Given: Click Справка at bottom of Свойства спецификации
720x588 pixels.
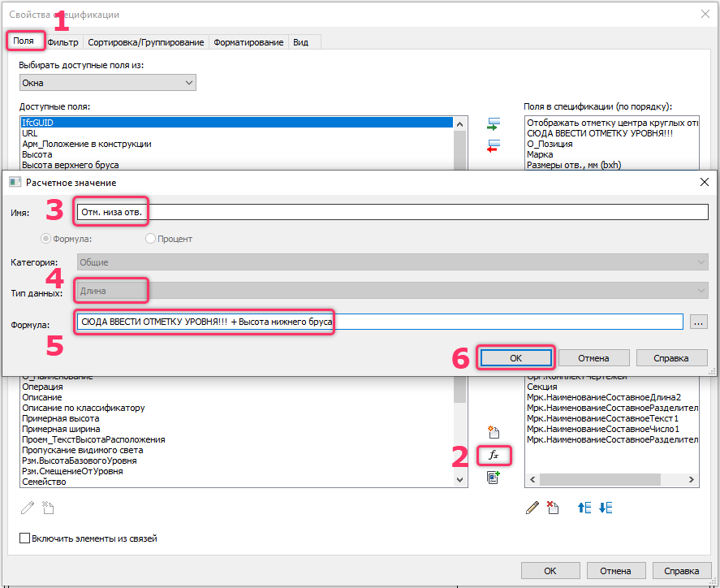Looking at the screenshot, I should (682, 571).
